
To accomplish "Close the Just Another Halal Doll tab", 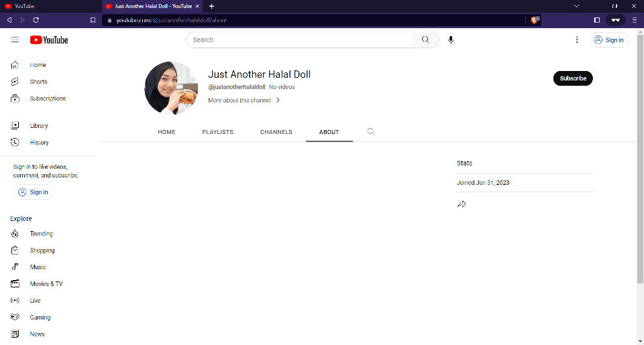I will click(197, 6).
